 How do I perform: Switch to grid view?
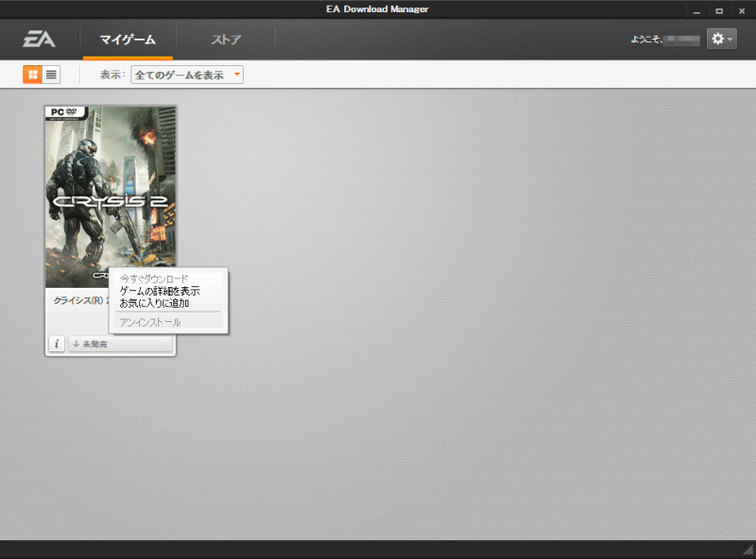point(33,75)
